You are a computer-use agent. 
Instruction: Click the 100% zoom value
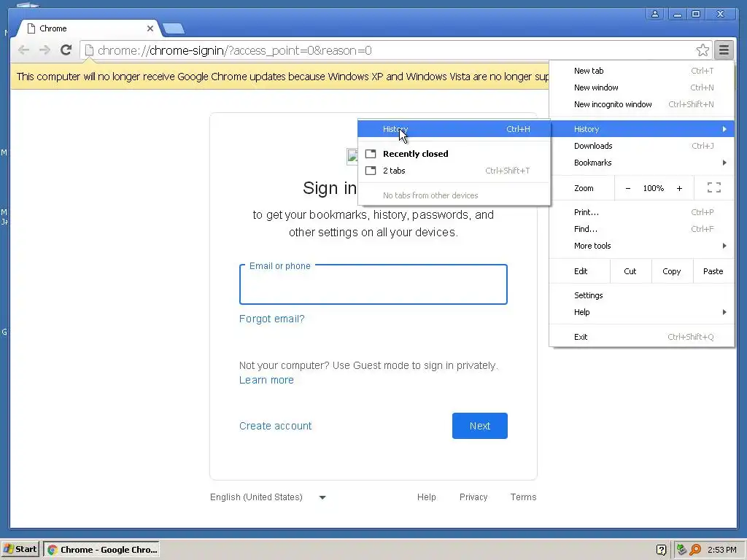tap(653, 188)
